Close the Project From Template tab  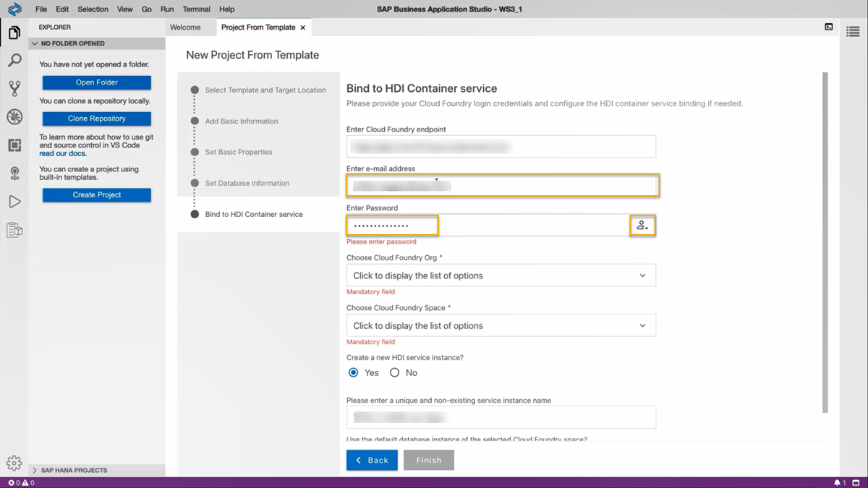coord(303,27)
